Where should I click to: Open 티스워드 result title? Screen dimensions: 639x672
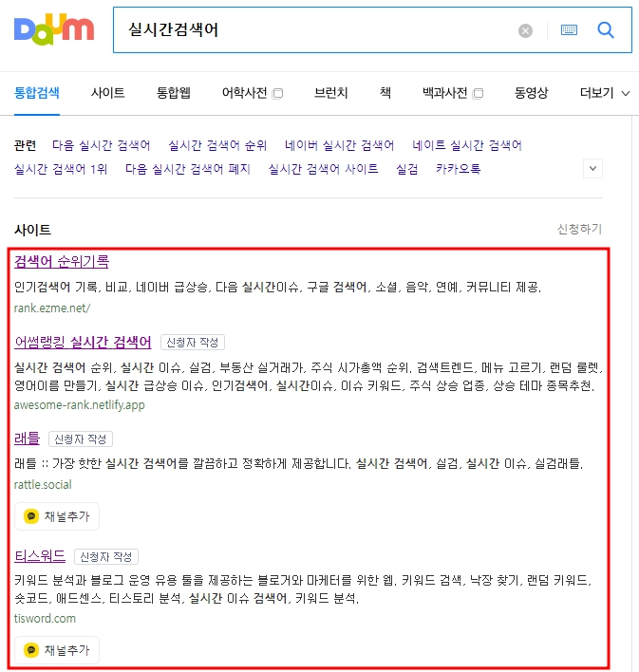point(40,556)
